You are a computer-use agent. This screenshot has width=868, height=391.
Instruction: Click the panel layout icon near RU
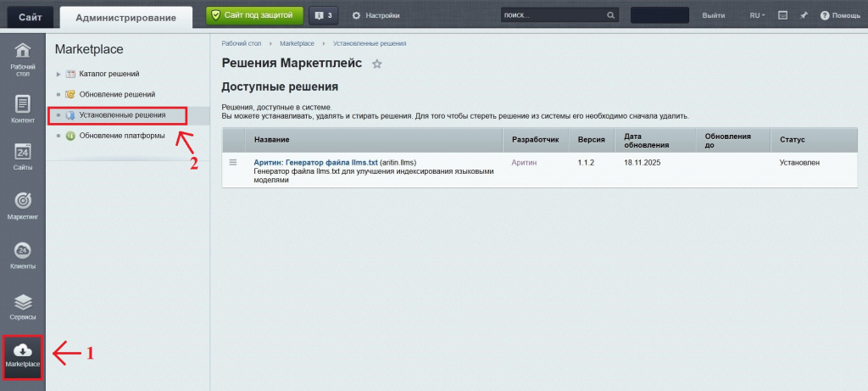point(782,15)
